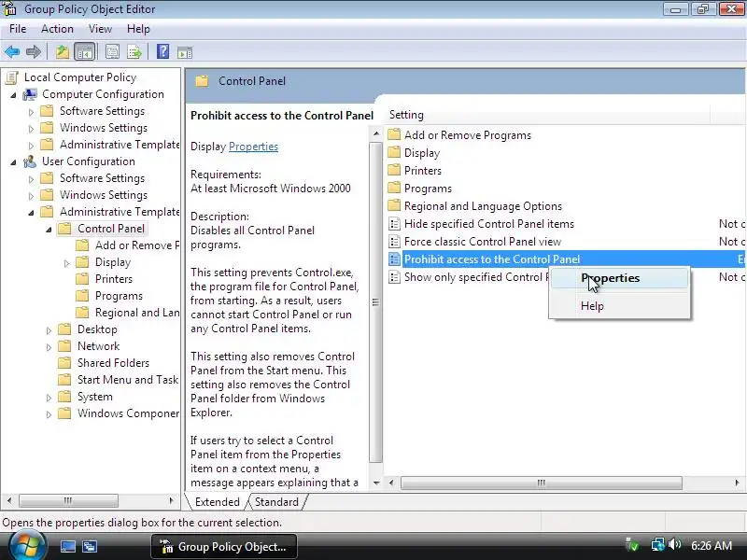This screenshot has height=560, width=747.
Task: Click the Regional and Language Options folder icon in list
Action: pyautogui.click(x=394, y=205)
